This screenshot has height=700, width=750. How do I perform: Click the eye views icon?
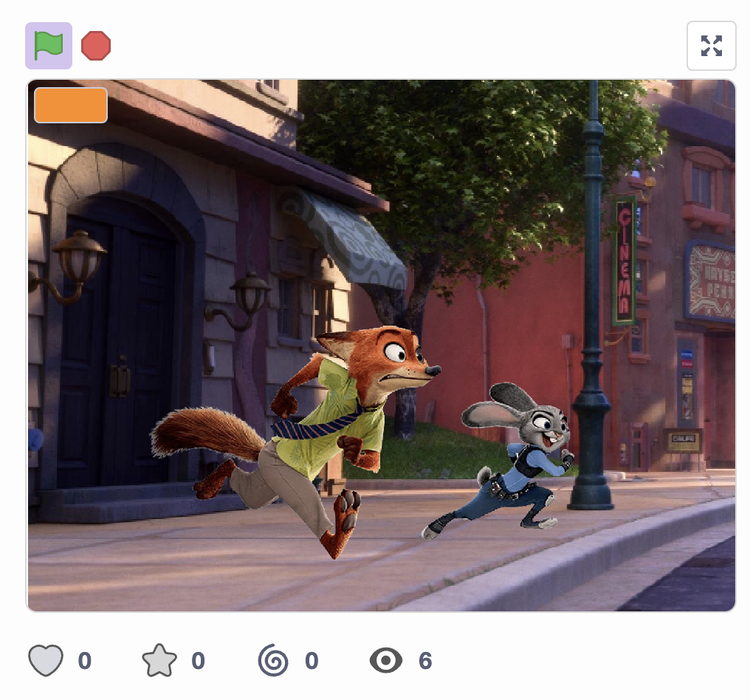386,660
